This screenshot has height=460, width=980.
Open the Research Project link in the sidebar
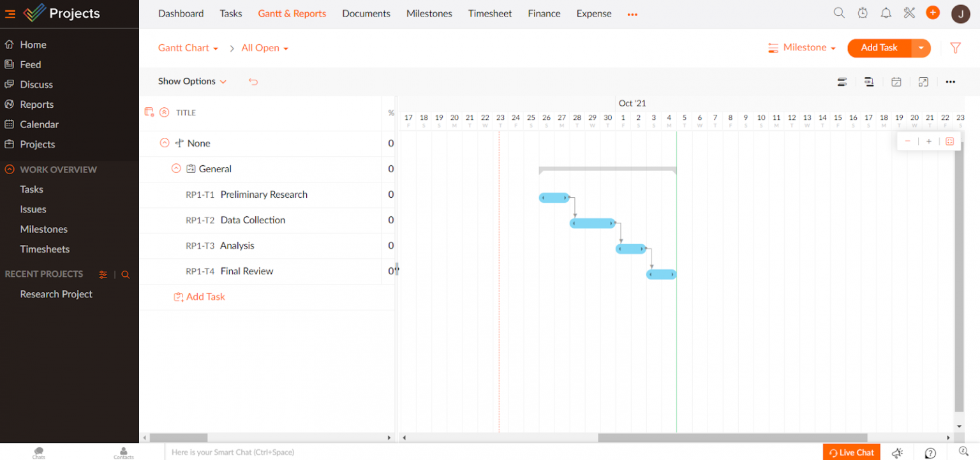coord(56,294)
